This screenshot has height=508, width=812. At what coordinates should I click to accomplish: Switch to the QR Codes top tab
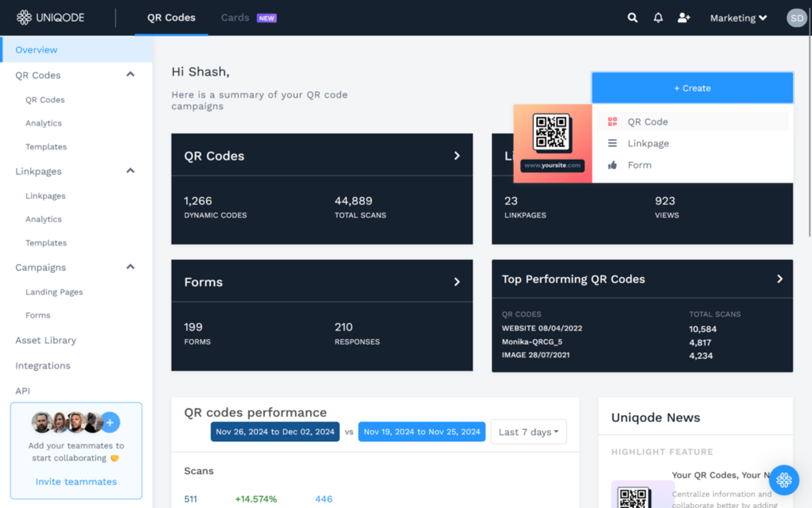click(x=171, y=18)
